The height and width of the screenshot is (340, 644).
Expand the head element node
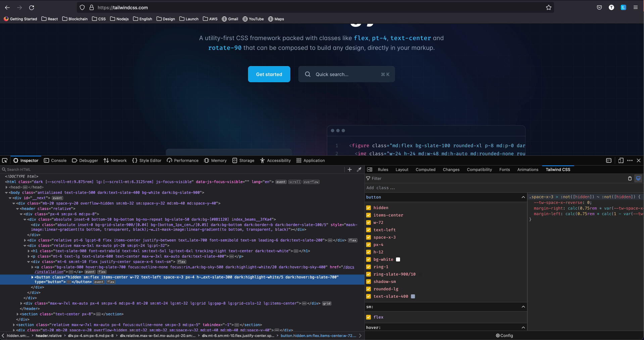point(6,187)
